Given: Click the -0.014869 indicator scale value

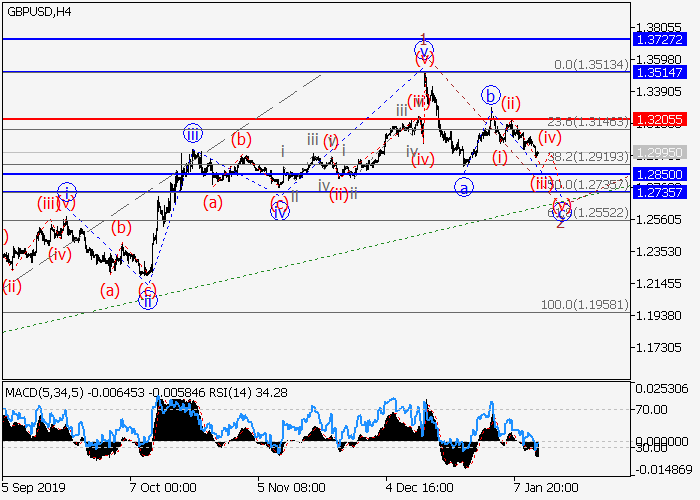Looking at the screenshot, I should click(x=663, y=470).
